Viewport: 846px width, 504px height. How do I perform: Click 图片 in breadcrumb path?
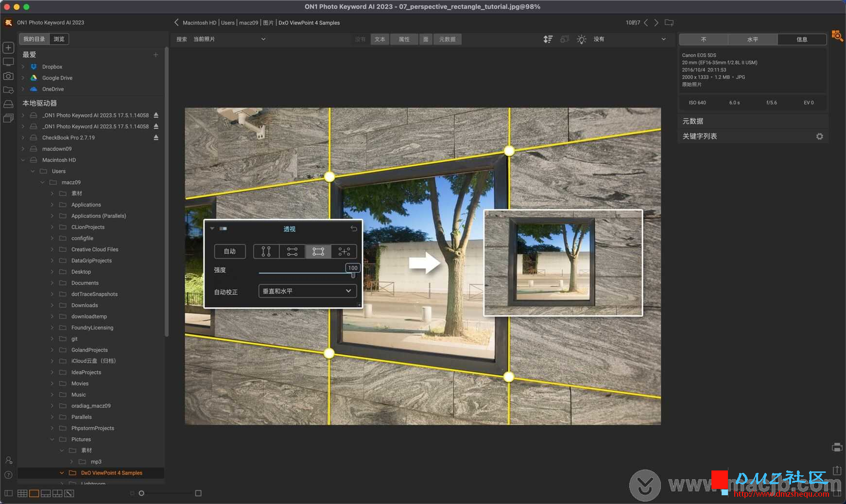point(268,23)
